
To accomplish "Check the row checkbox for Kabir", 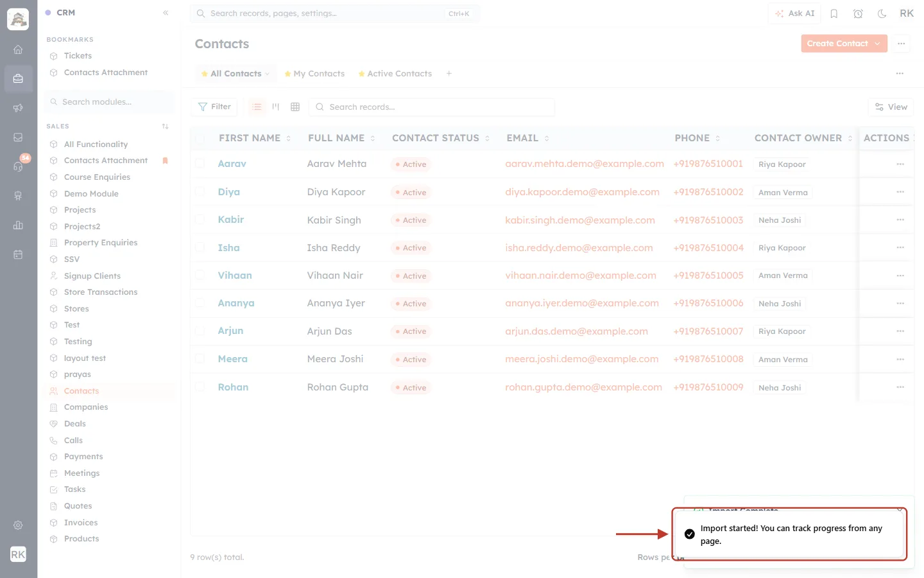I will (x=200, y=220).
